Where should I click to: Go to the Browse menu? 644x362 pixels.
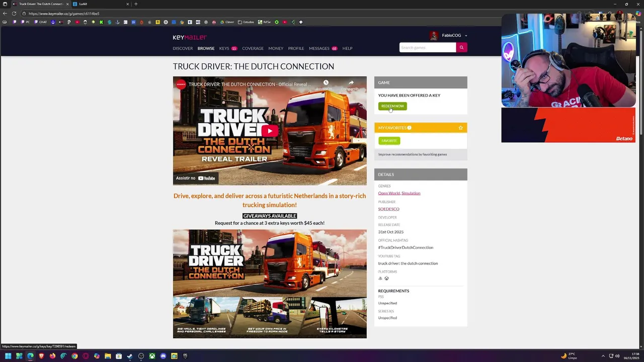click(x=206, y=48)
